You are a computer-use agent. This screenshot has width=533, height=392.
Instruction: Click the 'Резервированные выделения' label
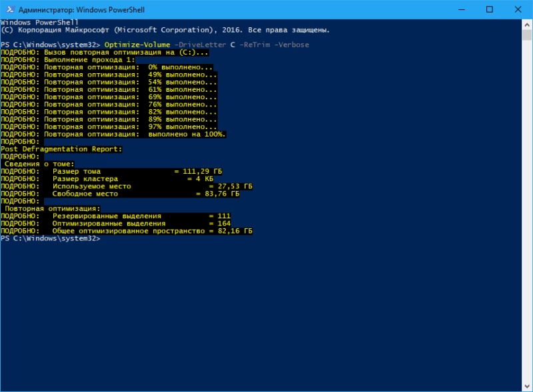pos(107,216)
